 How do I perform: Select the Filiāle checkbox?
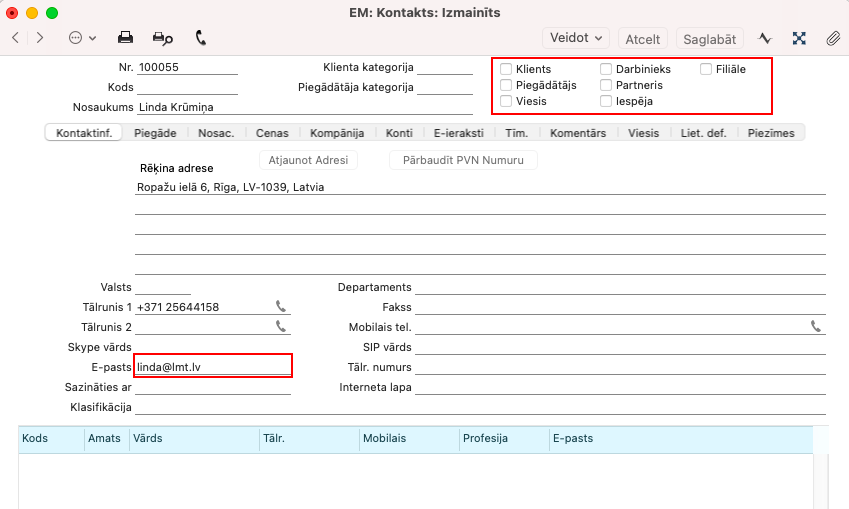pyautogui.click(x=706, y=69)
